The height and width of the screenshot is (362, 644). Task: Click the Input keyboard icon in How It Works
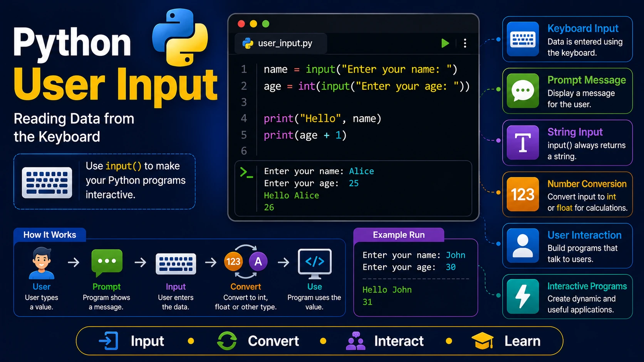[x=176, y=264]
